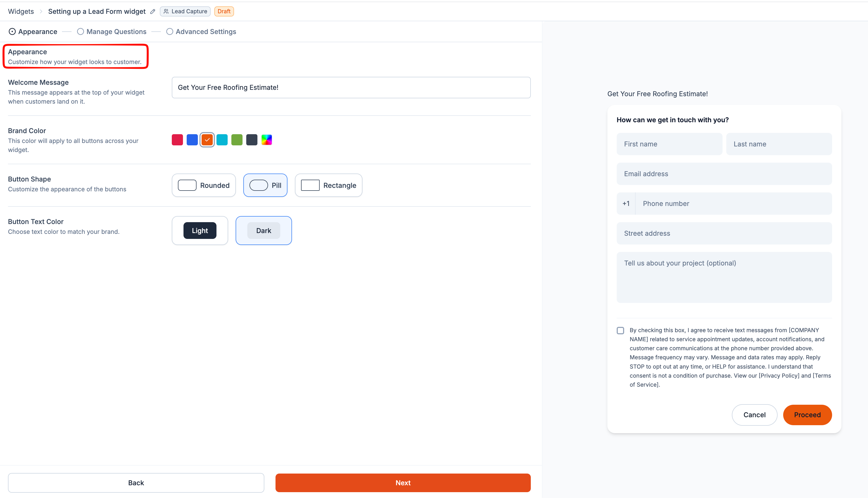Click Proceed in the widget preview

[x=807, y=415]
